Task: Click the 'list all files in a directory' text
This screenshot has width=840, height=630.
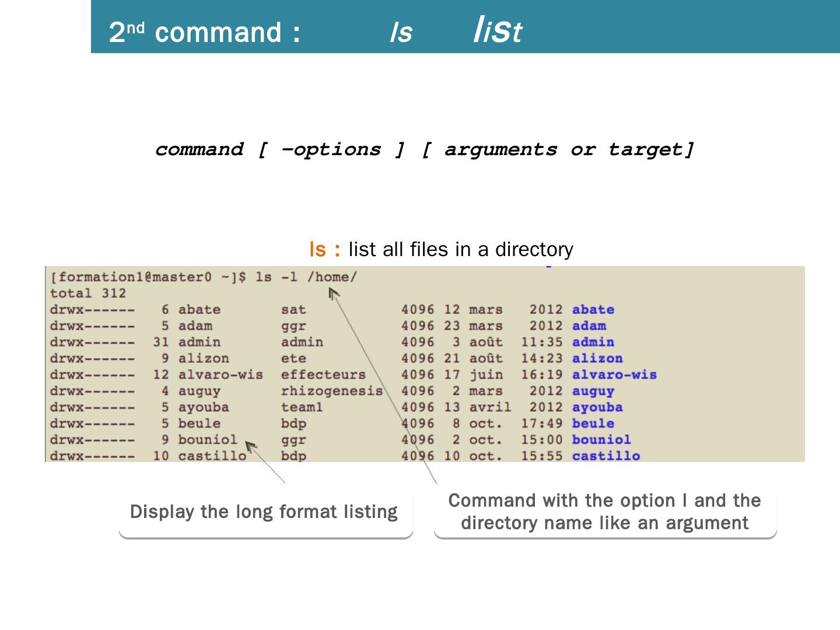Action: click(x=461, y=250)
